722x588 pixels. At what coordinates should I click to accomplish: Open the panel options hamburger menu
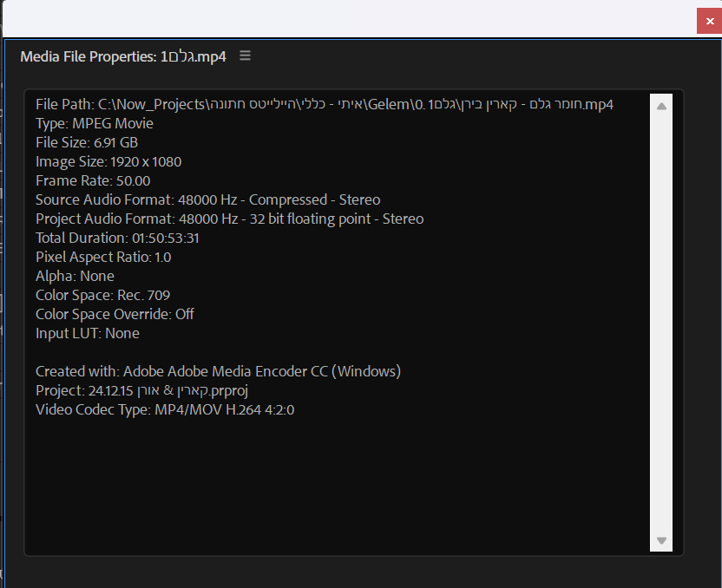pyautogui.click(x=245, y=55)
